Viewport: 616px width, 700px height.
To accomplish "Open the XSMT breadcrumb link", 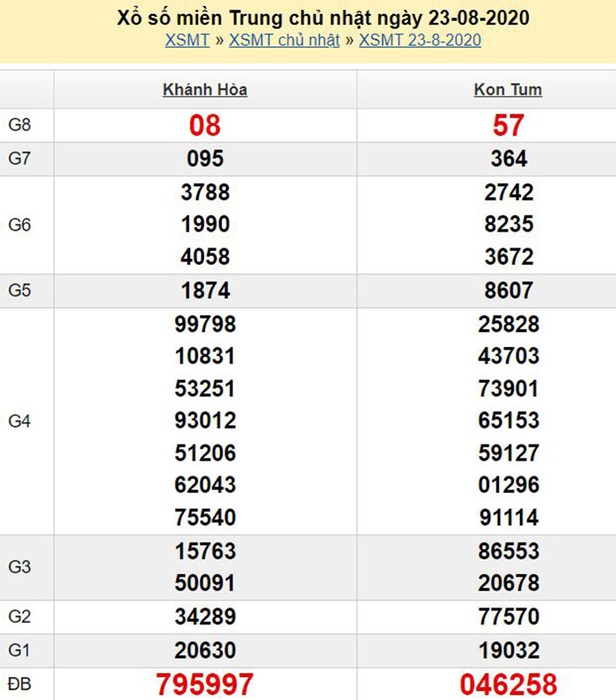I will click(x=187, y=41).
